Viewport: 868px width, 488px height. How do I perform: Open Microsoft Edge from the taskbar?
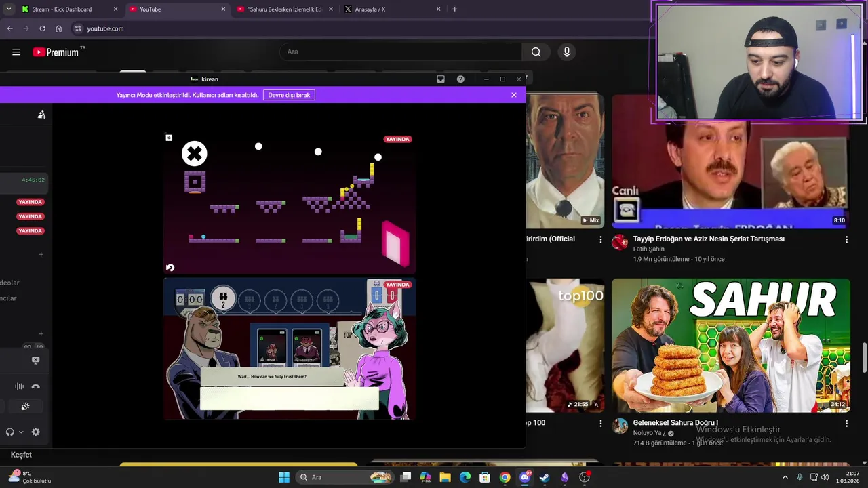point(465,477)
